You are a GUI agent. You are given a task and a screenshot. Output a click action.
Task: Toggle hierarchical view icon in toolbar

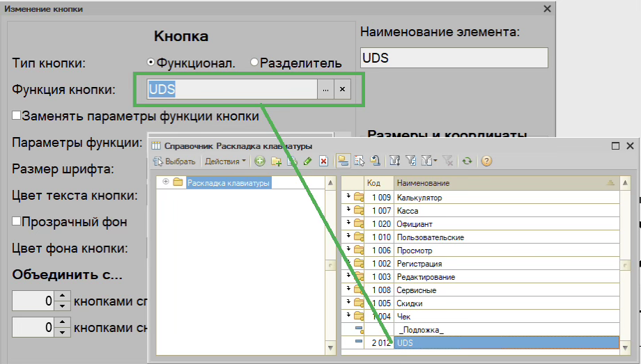[x=343, y=161]
